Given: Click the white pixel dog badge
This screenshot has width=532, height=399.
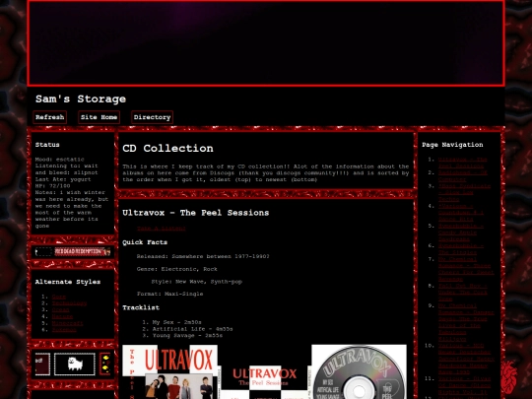Looking at the screenshot, I should tap(75, 365).
